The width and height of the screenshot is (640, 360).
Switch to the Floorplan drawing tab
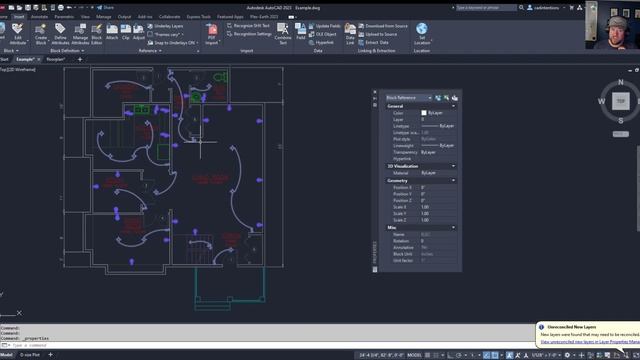[x=56, y=60]
